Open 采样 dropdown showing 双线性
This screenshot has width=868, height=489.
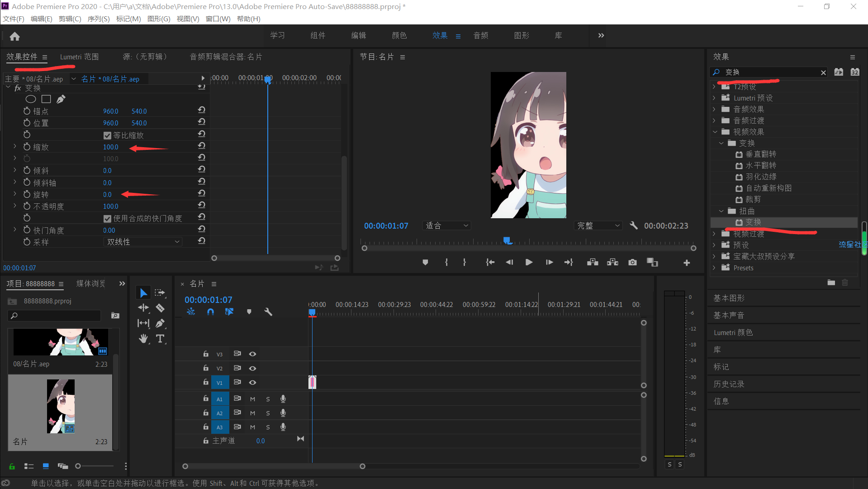tap(143, 242)
